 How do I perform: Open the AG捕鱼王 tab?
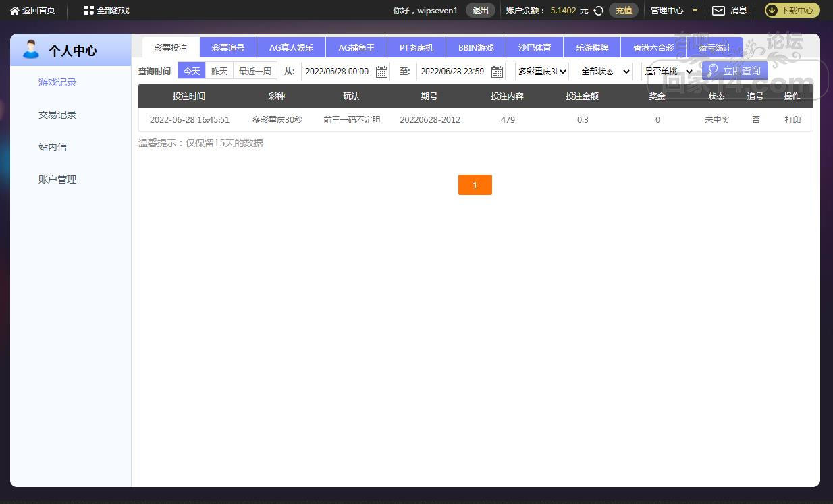tap(356, 48)
